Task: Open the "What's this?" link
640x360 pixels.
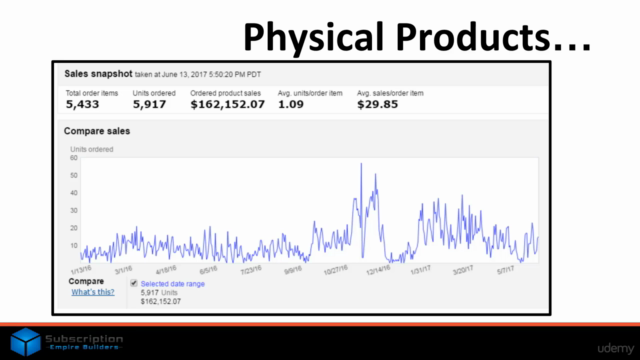Action: click(x=93, y=292)
